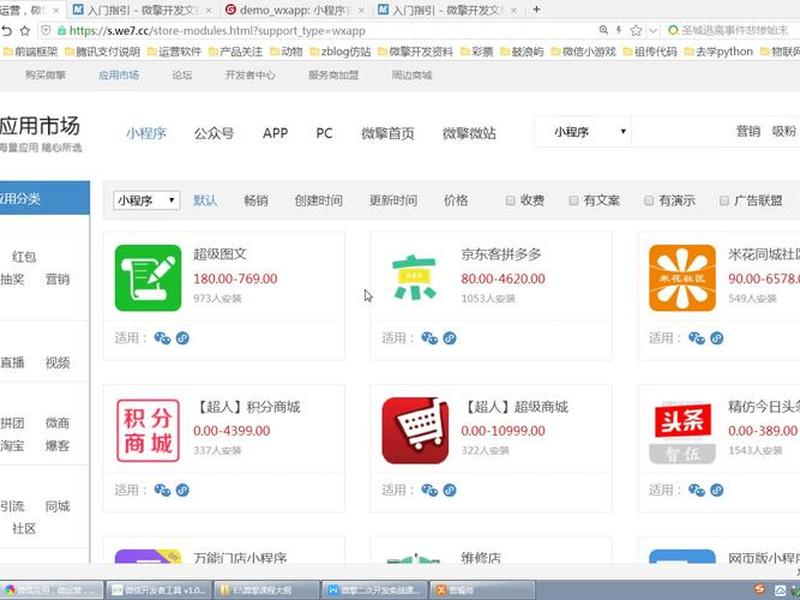Click 拼团 category in sidebar
This screenshot has height=600, width=800.
tap(12, 422)
